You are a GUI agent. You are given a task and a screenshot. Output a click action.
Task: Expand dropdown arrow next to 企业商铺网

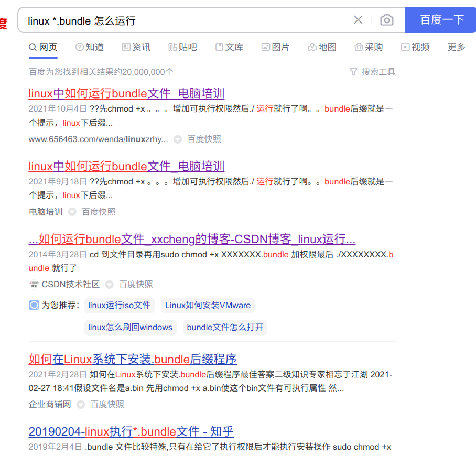coord(81,405)
